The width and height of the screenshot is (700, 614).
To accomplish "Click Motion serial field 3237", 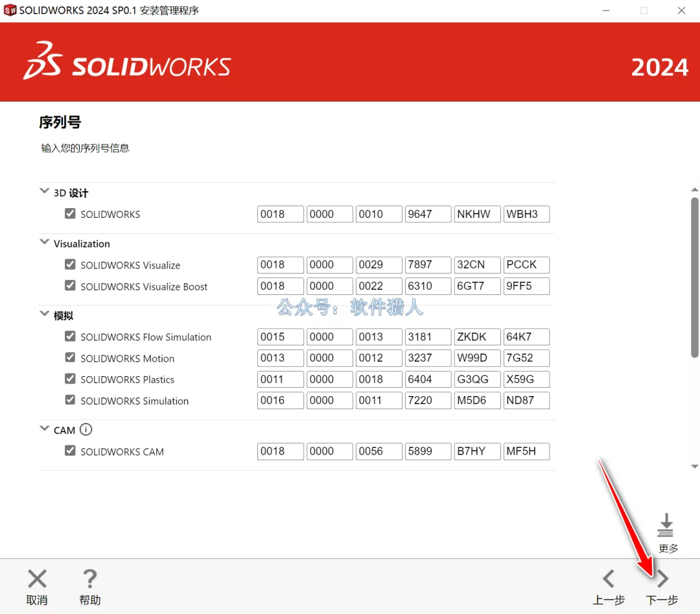I will point(428,358).
